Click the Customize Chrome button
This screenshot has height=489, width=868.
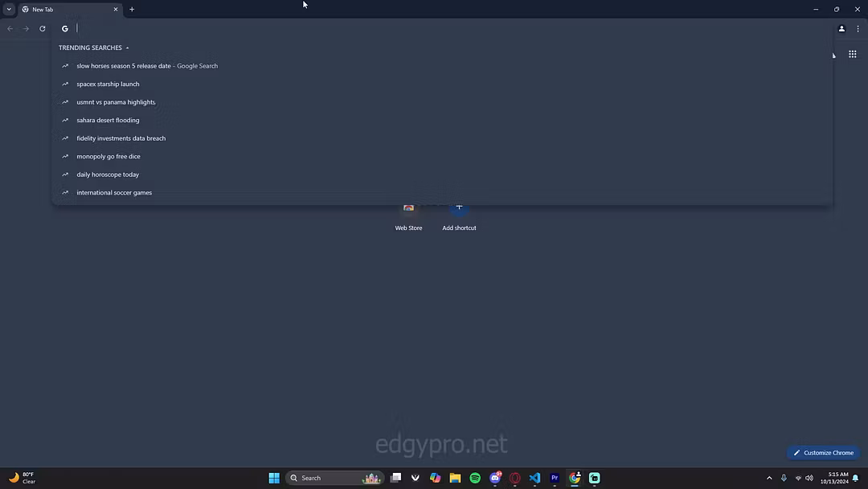tap(823, 453)
